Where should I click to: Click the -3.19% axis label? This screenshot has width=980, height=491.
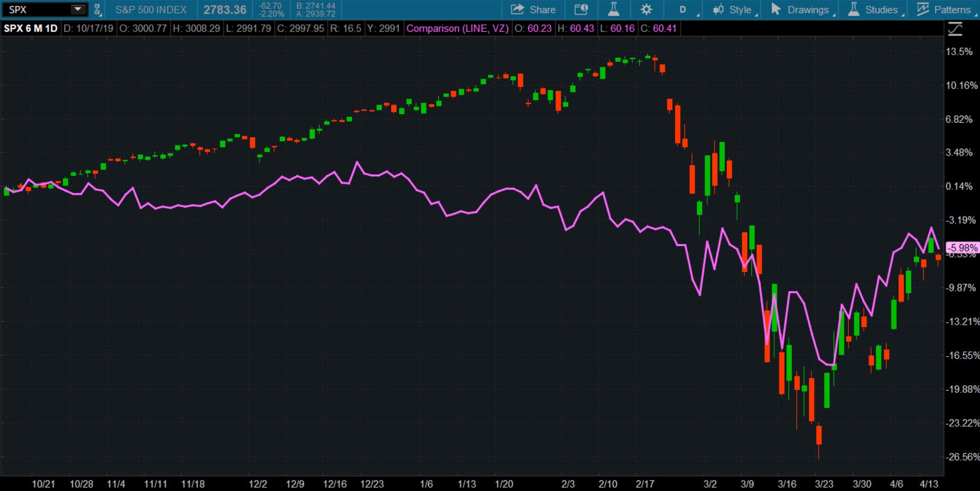[x=961, y=220]
